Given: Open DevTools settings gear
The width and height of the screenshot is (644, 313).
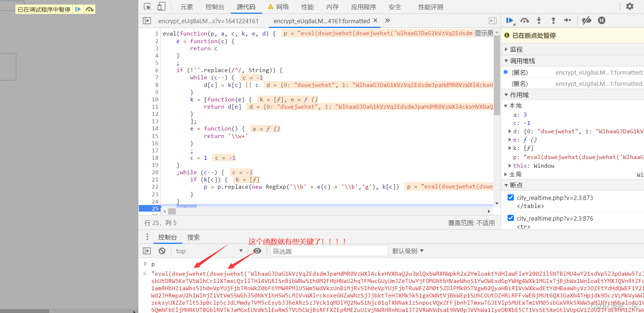Looking at the screenshot, I should pos(630,6).
